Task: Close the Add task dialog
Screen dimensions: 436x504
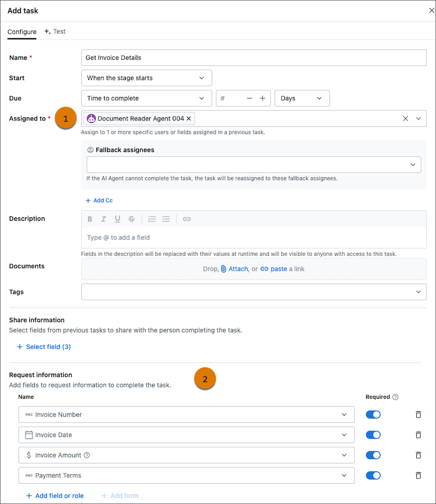Action: (432, 10)
